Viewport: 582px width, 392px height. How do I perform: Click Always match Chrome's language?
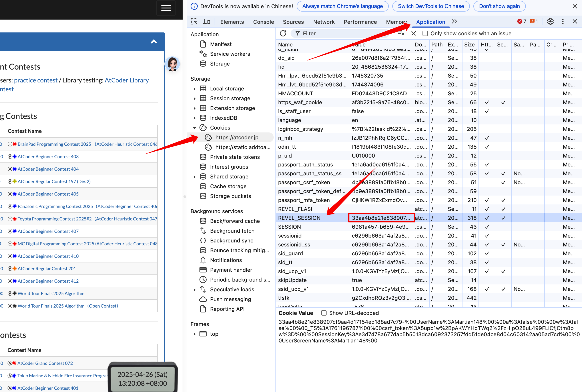click(342, 6)
